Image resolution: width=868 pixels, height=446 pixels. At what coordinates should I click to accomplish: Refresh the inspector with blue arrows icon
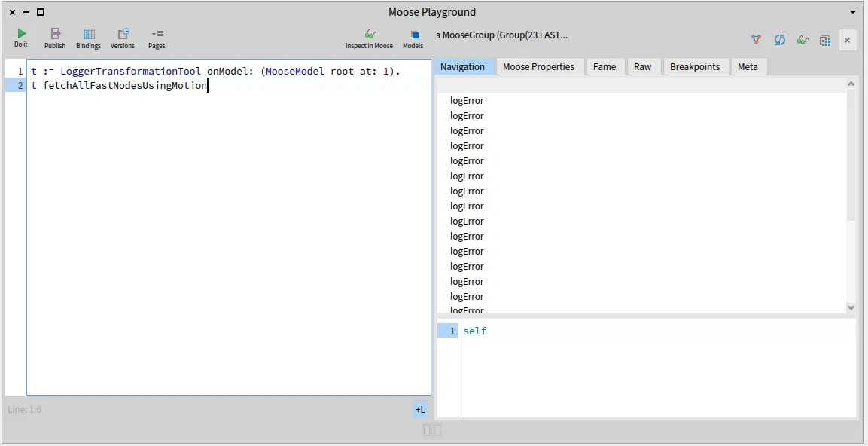(x=779, y=40)
